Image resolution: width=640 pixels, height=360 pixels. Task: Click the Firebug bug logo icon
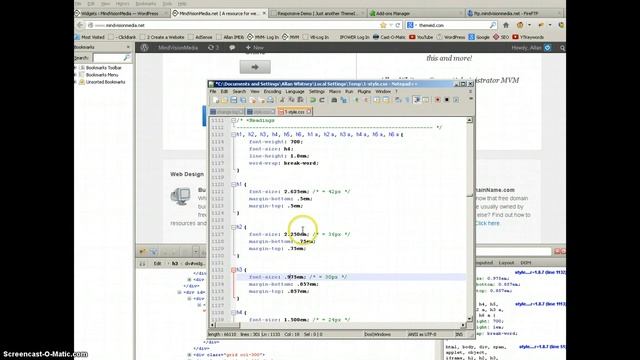tap(142, 252)
